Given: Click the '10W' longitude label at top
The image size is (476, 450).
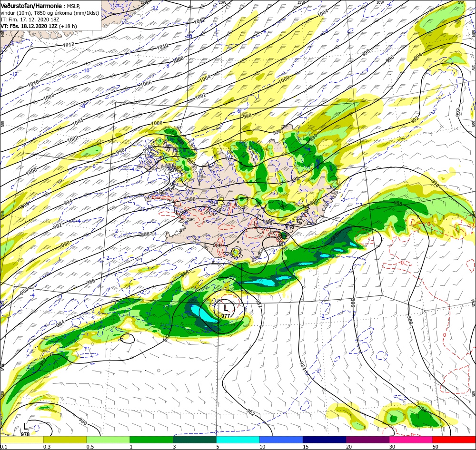Looking at the screenshot, I should pyautogui.click(x=380, y=2).
